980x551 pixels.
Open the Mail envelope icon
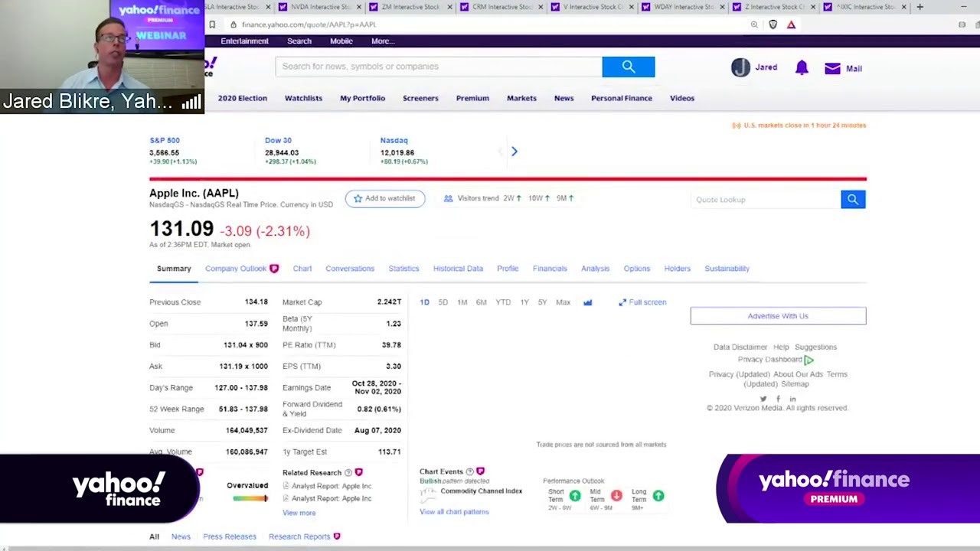coord(832,68)
